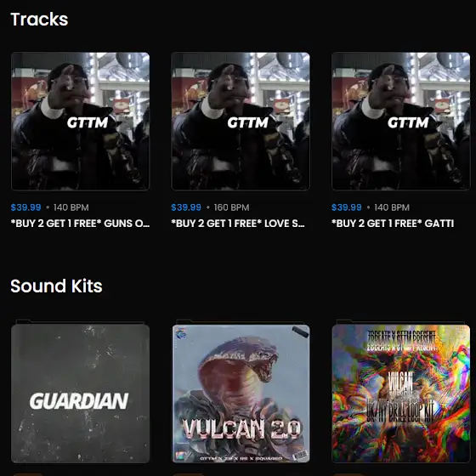Screen dimensions: 476x476
Task: Click the $39.99 price of GATTI track
Action: (347, 207)
